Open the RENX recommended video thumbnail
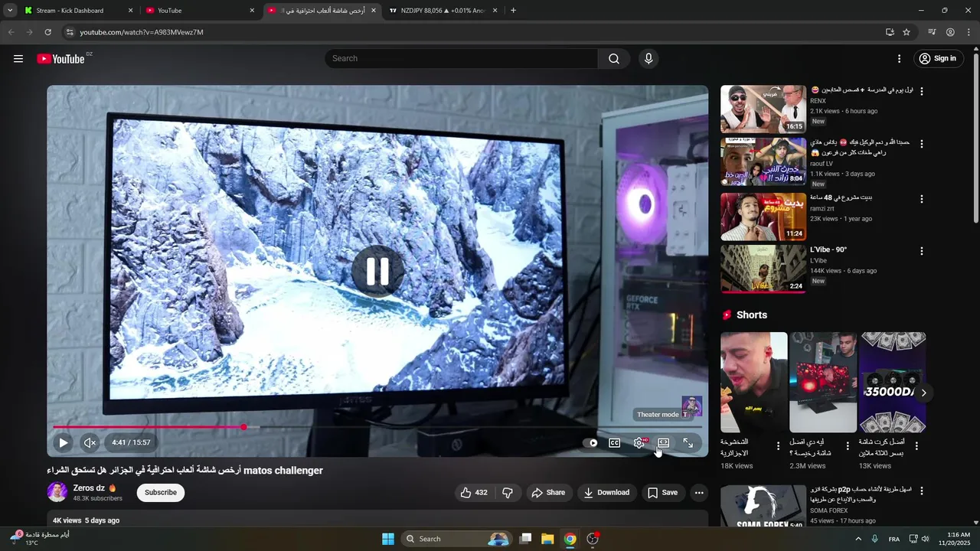The width and height of the screenshot is (980, 551). click(763, 109)
